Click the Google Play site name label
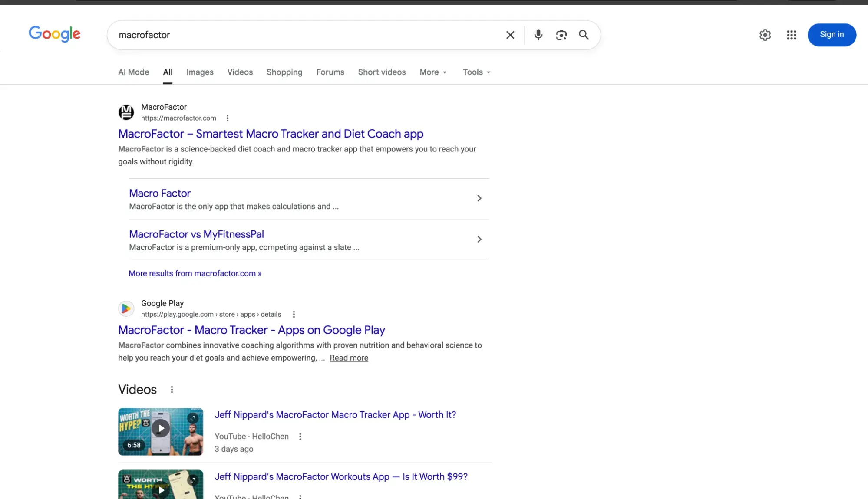This screenshot has height=499, width=868. 162,303
